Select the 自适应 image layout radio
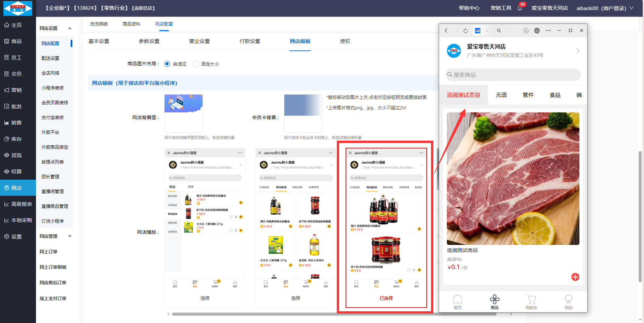644x323 pixels. tap(167, 64)
